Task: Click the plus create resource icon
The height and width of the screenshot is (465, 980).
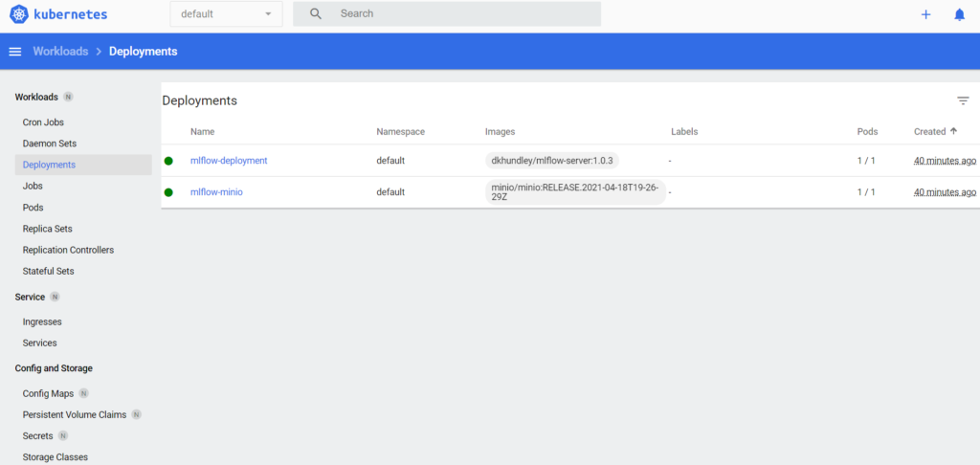Action: point(926,14)
